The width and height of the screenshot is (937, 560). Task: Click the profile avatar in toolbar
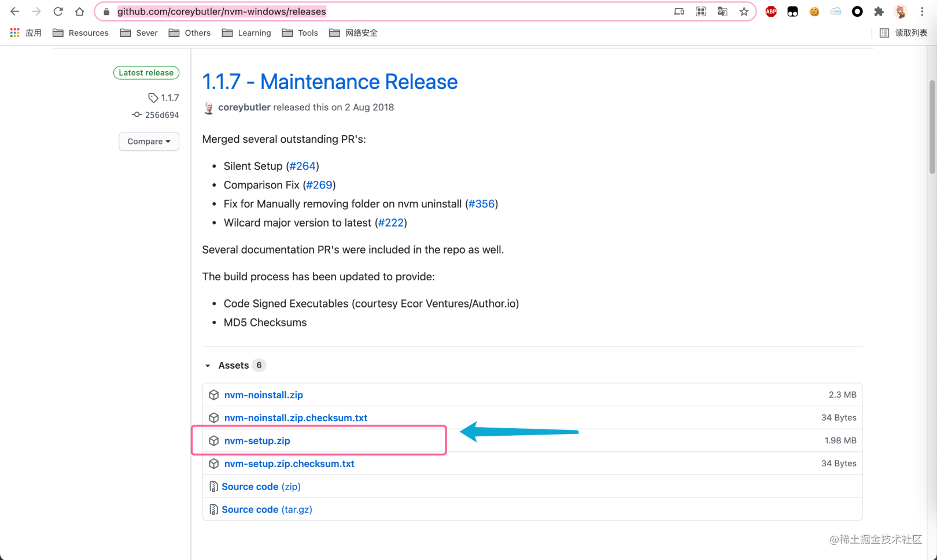901,12
